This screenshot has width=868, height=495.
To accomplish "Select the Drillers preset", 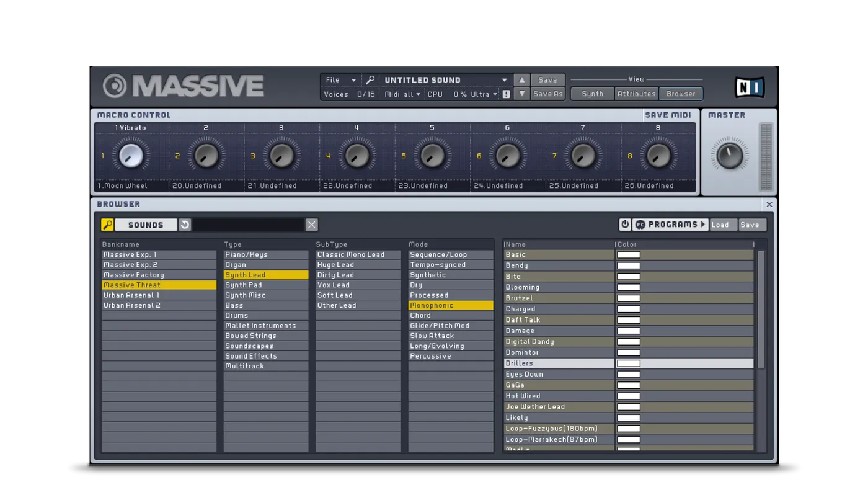I will click(629, 363).
